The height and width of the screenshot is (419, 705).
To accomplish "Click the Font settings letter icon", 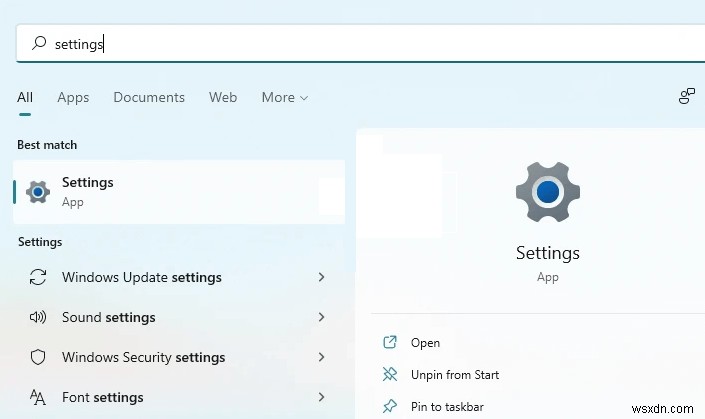I will 38,397.
